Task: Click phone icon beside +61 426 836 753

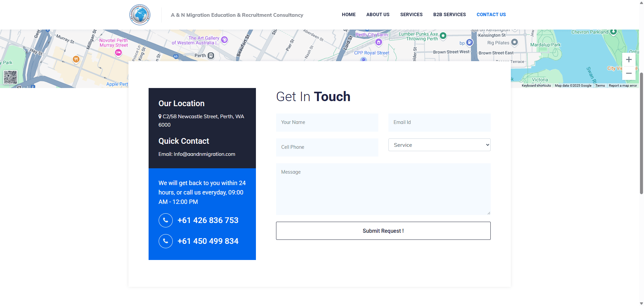Action: click(x=166, y=220)
